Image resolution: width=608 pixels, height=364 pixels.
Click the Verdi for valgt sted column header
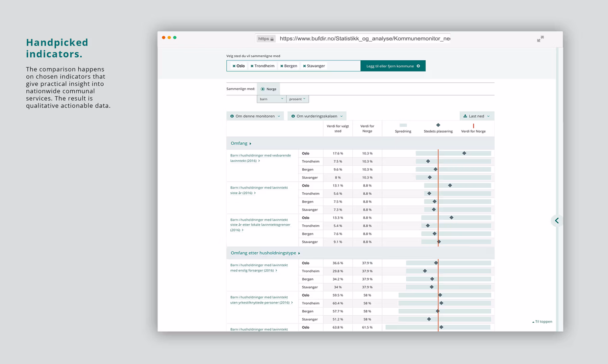tap(338, 129)
